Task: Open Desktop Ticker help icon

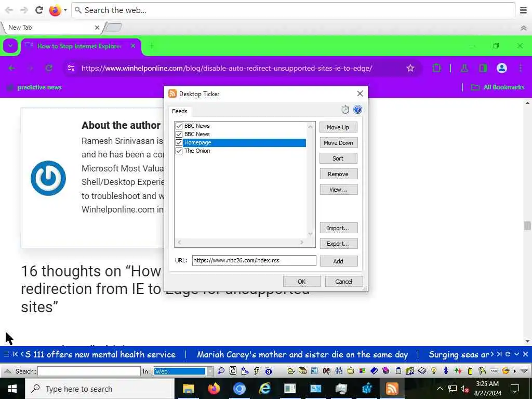Action: click(x=357, y=110)
